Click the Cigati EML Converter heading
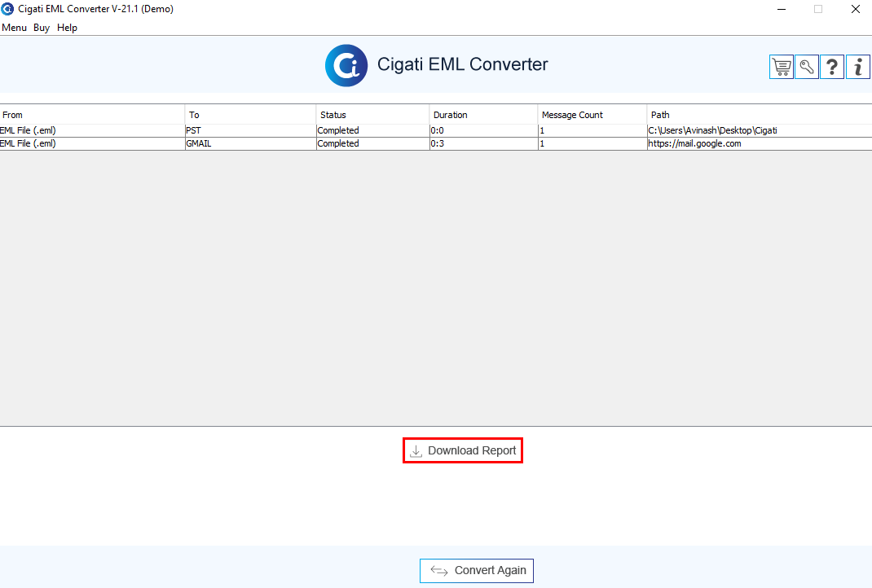Viewport: 872px width, 588px height. pyautogui.click(x=463, y=64)
